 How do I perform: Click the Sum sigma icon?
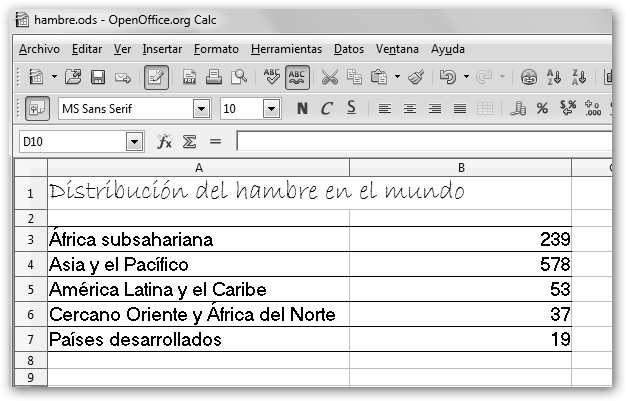[190, 143]
